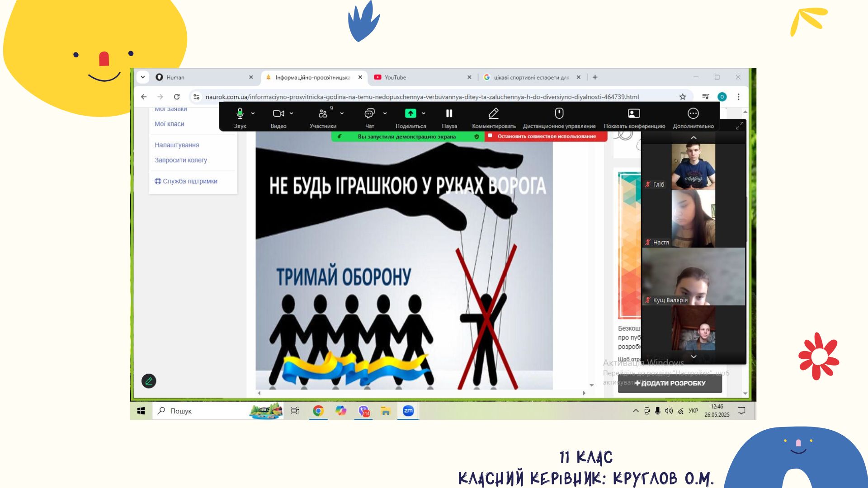
Task: Toggle camera with Видео icon
Action: (x=278, y=113)
